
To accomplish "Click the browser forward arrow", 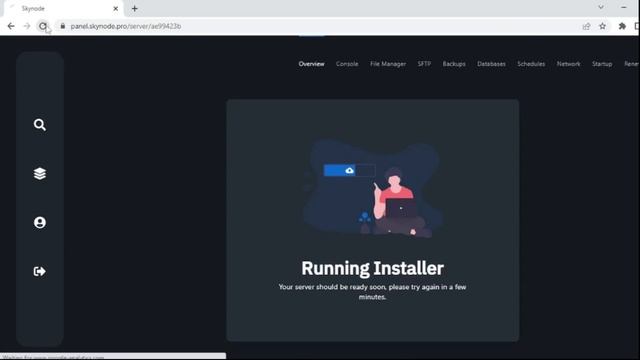I will 27,26.
